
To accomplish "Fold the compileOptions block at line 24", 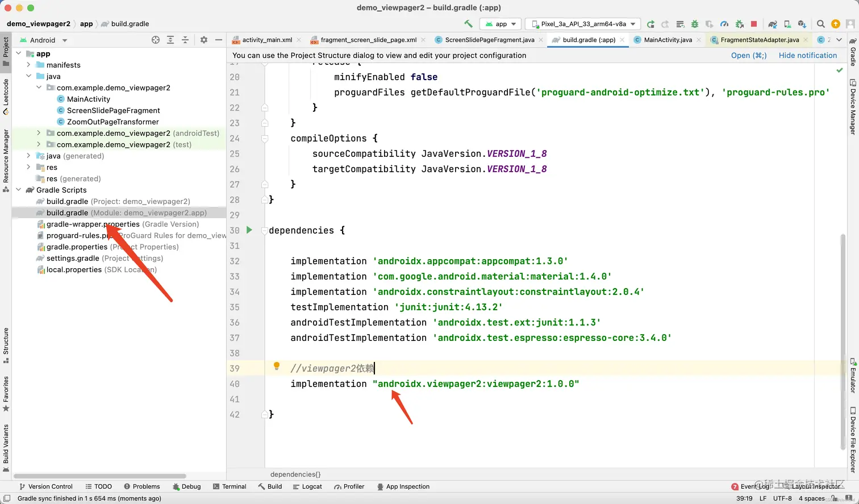I will pyautogui.click(x=265, y=138).
